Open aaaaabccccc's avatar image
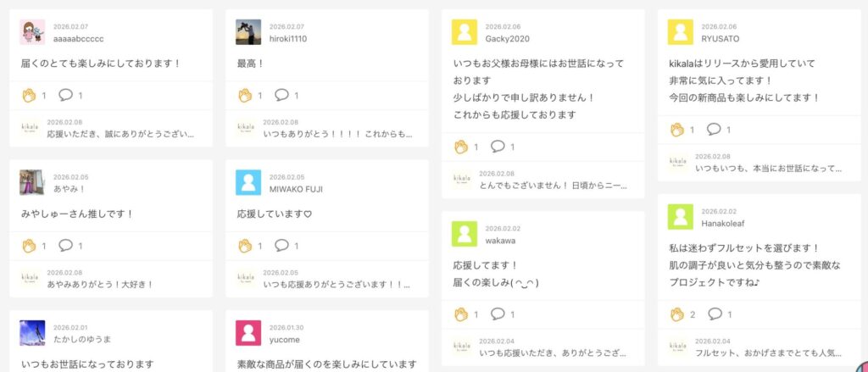868x372 pixels. pyautogui.click(x=32, y=32)
